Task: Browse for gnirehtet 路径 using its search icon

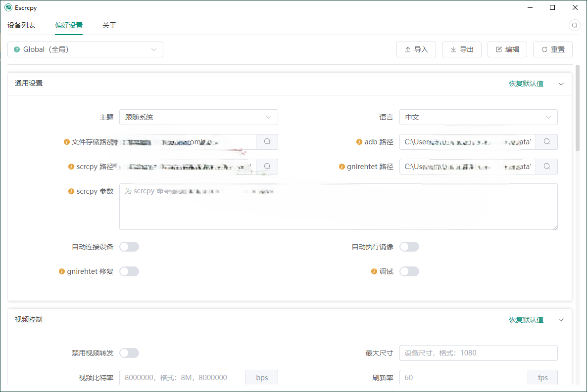Action: coord(546,167)
